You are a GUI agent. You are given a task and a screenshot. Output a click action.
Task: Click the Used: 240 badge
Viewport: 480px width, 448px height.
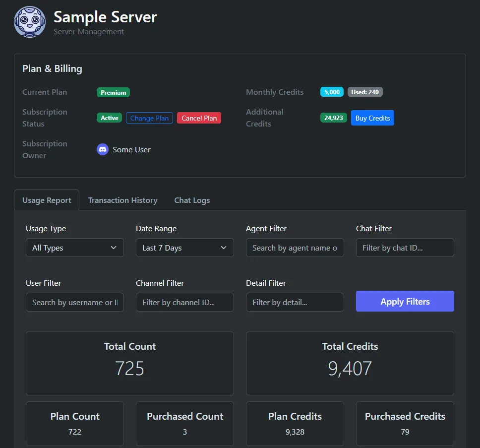(x=365, y=92)
